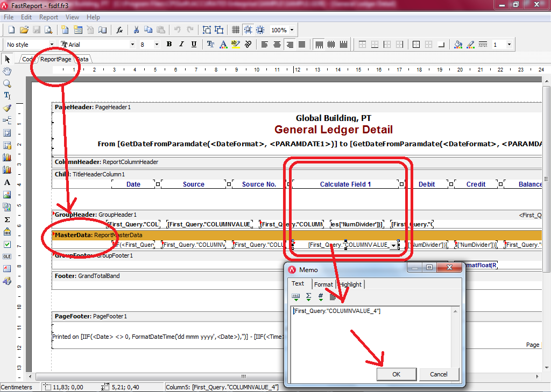Click the Open report folder icon
Viewport: 551px width, 392px height.
[x=24, y=30]
